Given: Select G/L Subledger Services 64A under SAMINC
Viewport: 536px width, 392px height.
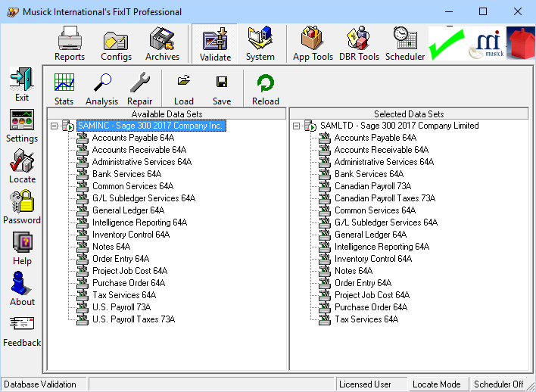Looking at the screenshot, I should click(x=144, y=198).
